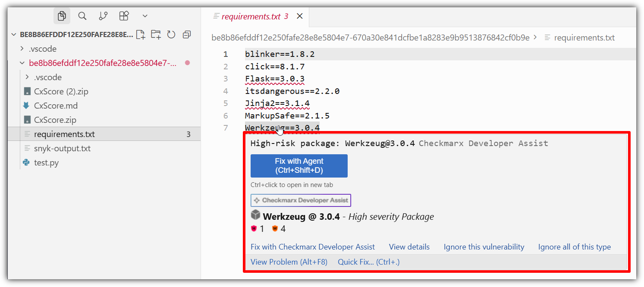This screenshot has width=644, height=287.
Task: Click the problems count 3 badge on requirements.txt
Action: tap(188, 134)
